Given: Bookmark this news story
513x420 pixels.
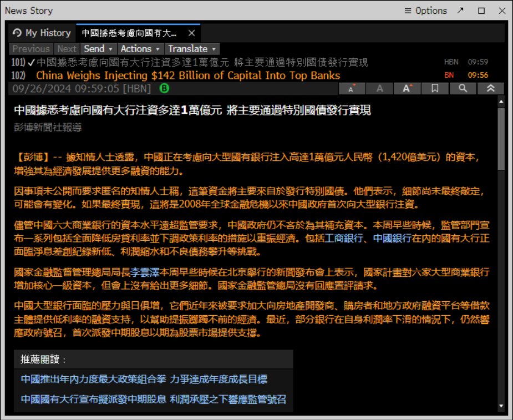Looking at the screenshot, I should click(x=435, y=88).
